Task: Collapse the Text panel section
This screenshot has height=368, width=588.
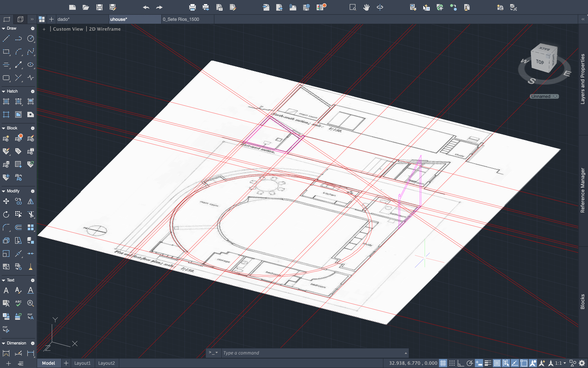Action: tap(3, 280)
